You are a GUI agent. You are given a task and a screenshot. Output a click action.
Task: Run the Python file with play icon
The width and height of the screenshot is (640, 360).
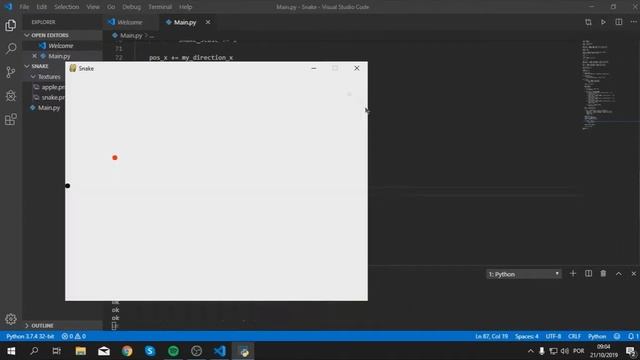[603, 22]
